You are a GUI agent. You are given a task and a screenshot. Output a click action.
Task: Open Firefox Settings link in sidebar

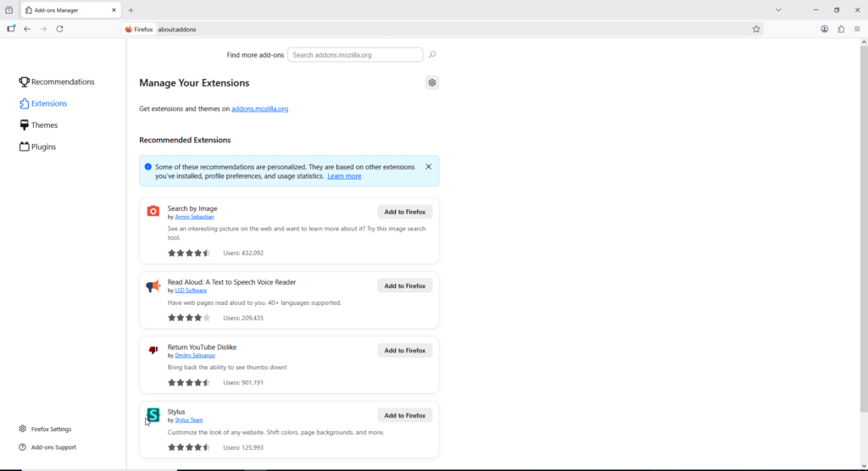(46, 429)
